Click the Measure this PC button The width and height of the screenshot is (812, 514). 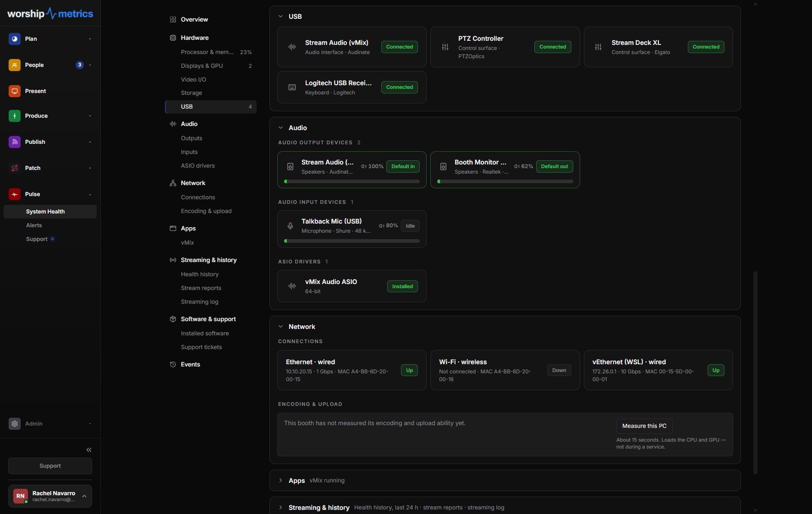pos(644,426)
